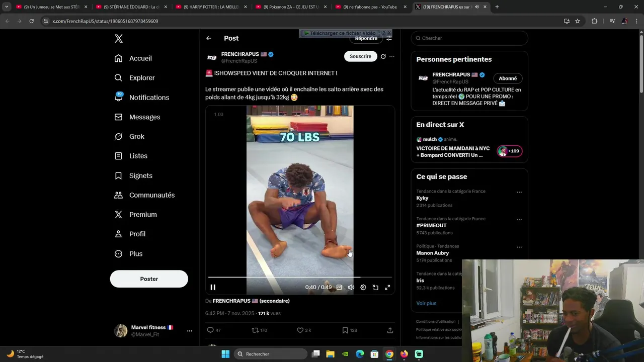Open File Explorer from taskbar
Screen dimensions: 644x362
click(331, 354)
